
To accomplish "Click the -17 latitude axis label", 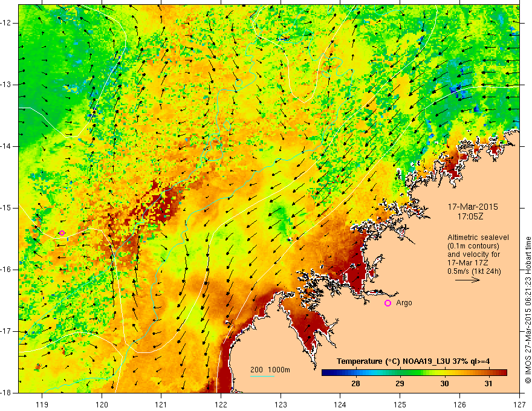I will tap(7, 331).
